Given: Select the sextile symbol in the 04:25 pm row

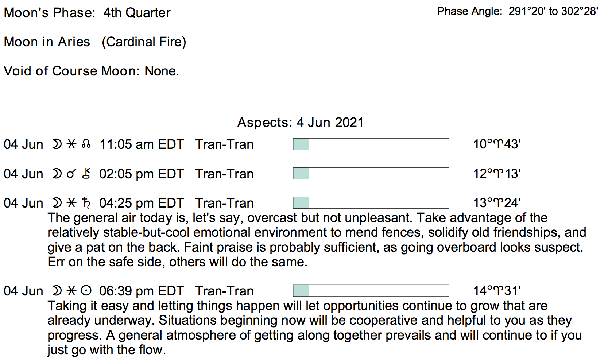Looking at the screenshot, I should click(x=71, y=203).
